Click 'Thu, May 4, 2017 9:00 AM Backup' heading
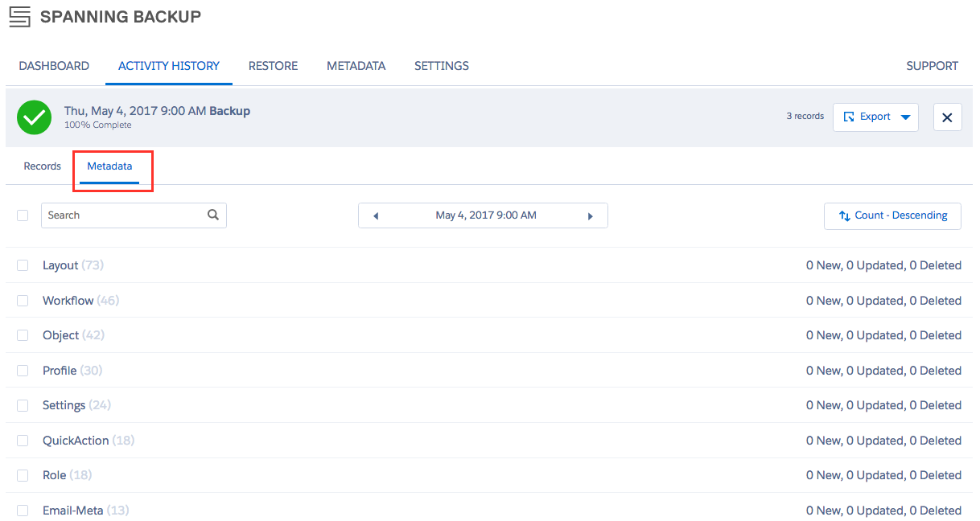 pyautogui.click(x=157, y=111)
